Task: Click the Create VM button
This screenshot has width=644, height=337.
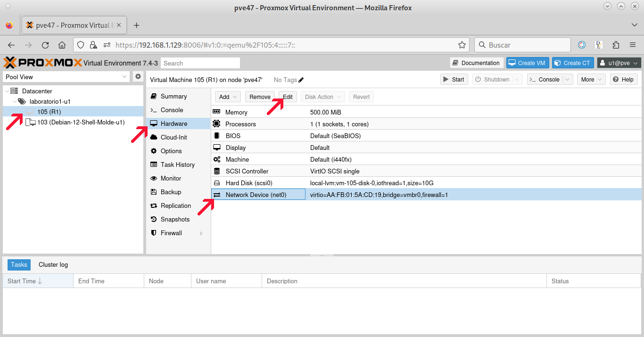Action: [528, 63]
